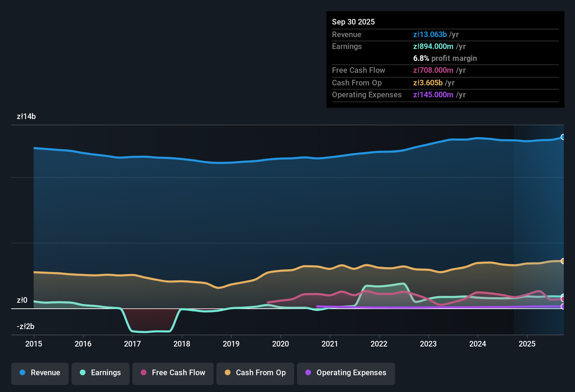
Task: Click the 2021 mark on the timeline axis
Action: click(x=330, y=344)
